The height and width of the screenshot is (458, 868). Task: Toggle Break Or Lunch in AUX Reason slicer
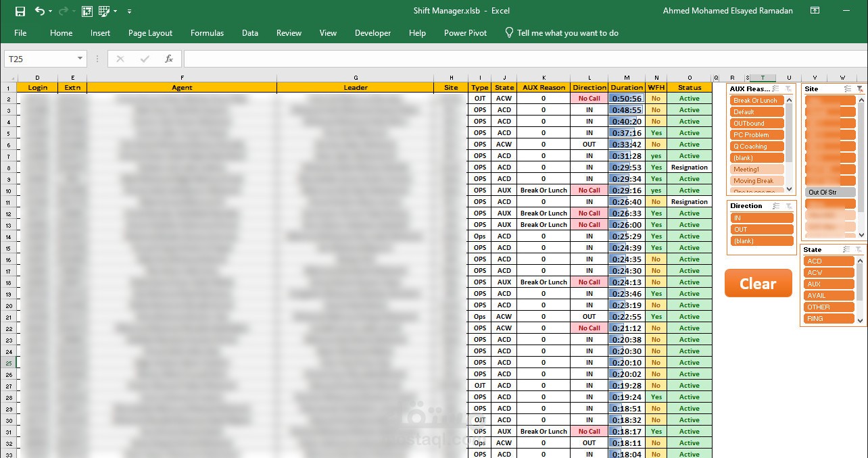pyautogui.click(x=757, y=101)
